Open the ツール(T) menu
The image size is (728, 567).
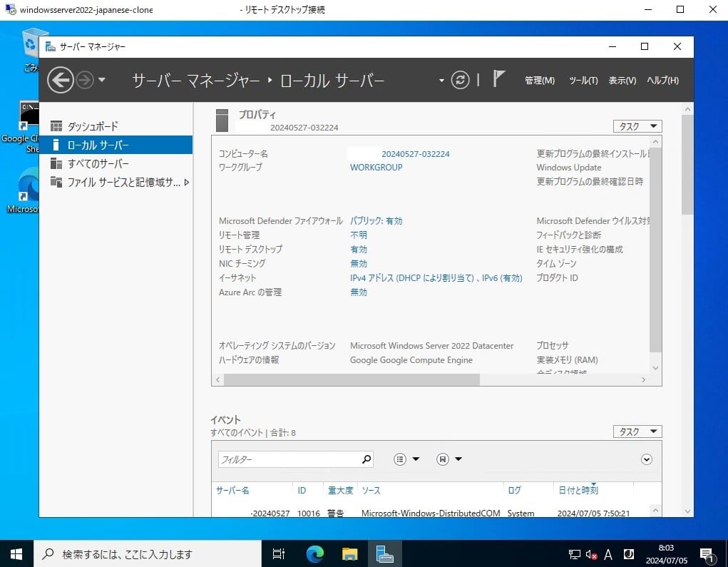point(583,81)
